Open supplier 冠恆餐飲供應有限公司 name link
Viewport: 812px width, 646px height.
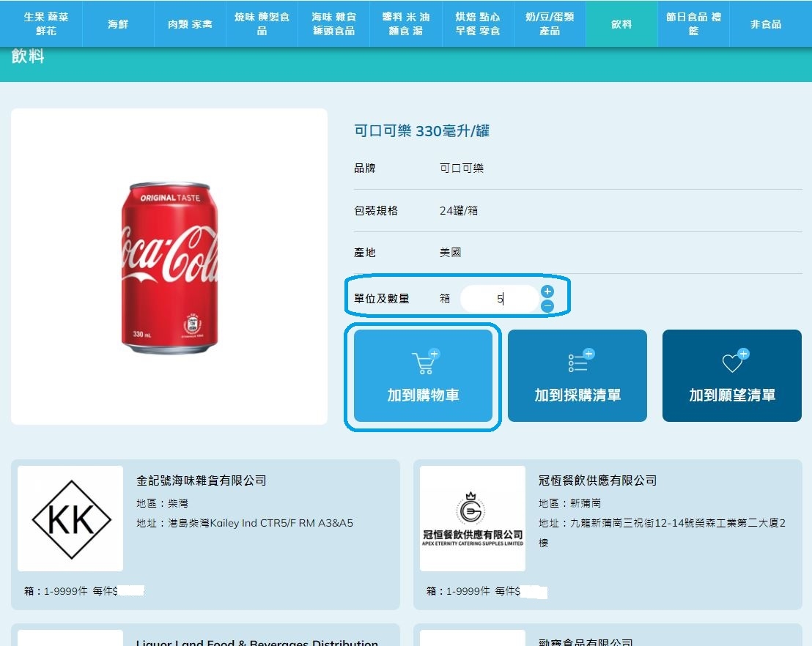point(597,480)
